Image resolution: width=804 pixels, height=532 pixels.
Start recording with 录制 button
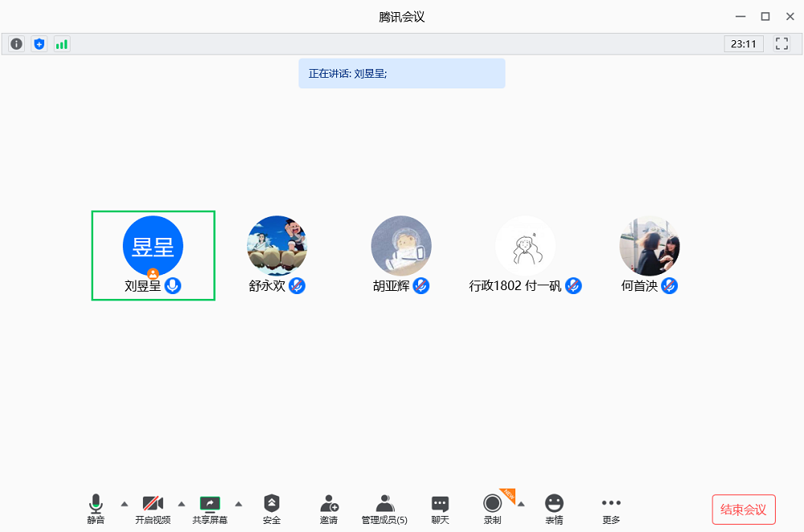[x=492, y=509]
